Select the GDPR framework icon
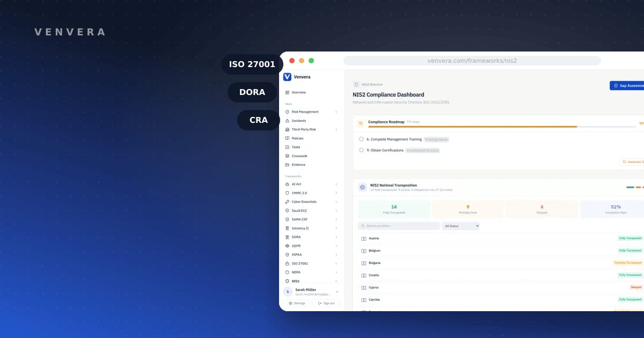 pyautogui.click(x=287, y=246)
